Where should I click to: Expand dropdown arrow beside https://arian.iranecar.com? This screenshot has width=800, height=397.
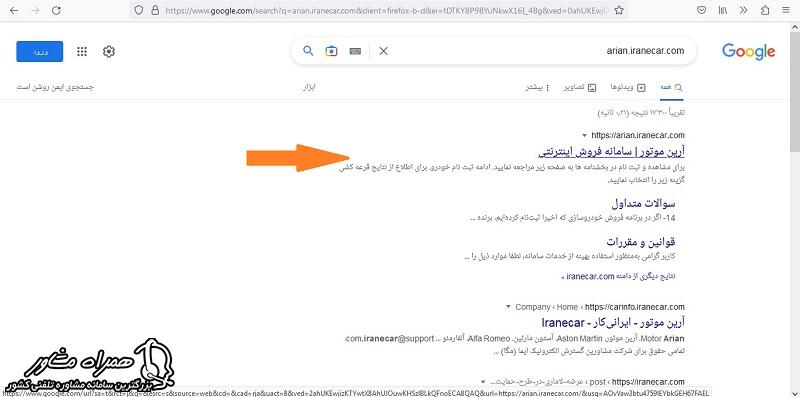(x=584, y=135)
